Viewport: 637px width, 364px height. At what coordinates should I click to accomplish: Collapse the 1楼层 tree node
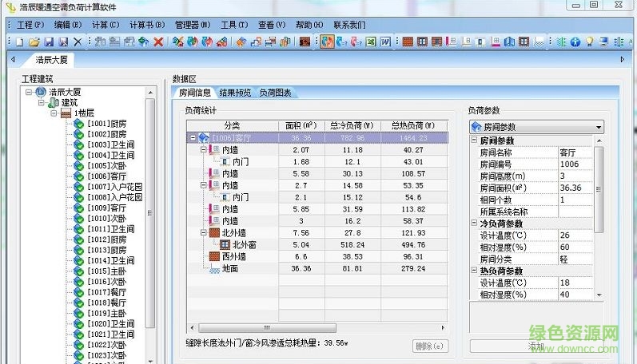coord(54,113)
